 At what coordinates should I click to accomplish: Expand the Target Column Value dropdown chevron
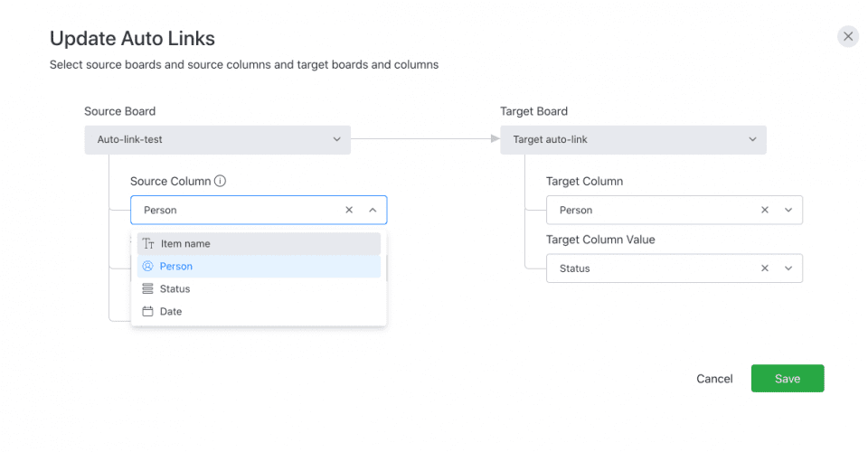[x=788, y=268]
